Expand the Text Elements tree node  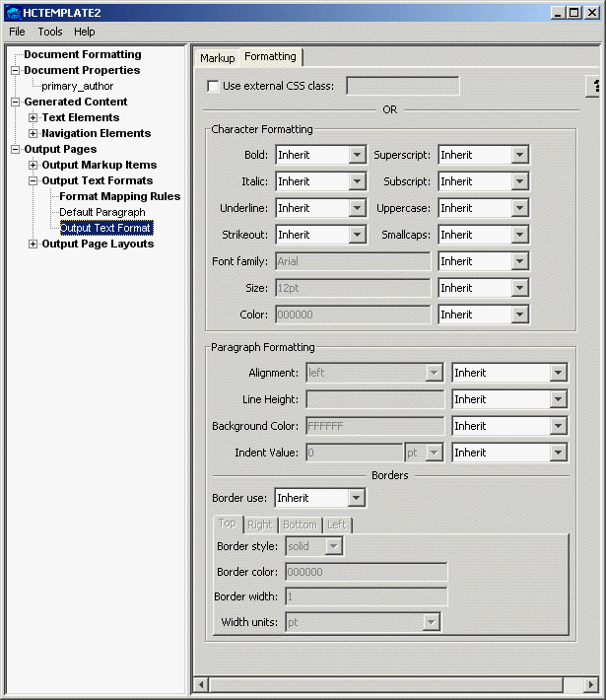tap(34, 118)
